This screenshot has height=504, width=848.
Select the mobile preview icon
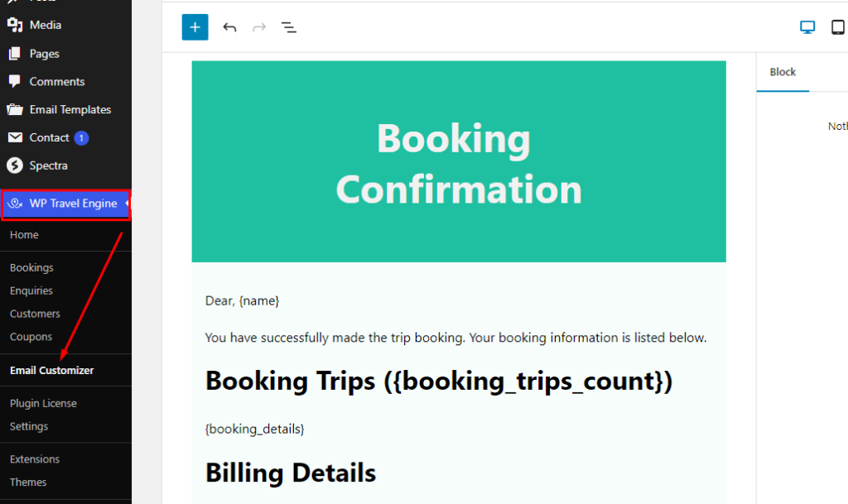click(x=837, y=26)
